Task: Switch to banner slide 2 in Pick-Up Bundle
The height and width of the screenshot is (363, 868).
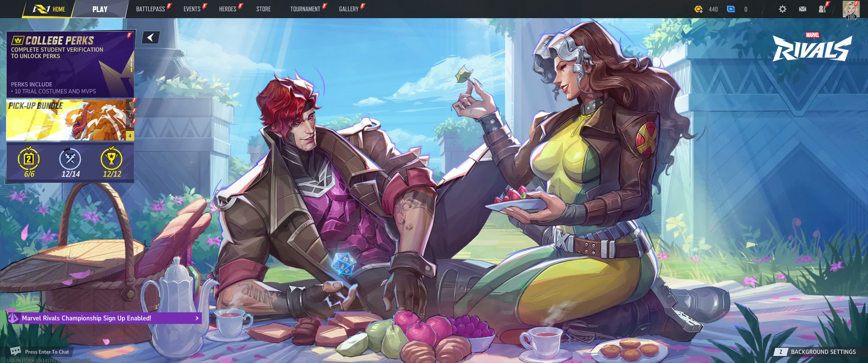Action: [130, 115]
